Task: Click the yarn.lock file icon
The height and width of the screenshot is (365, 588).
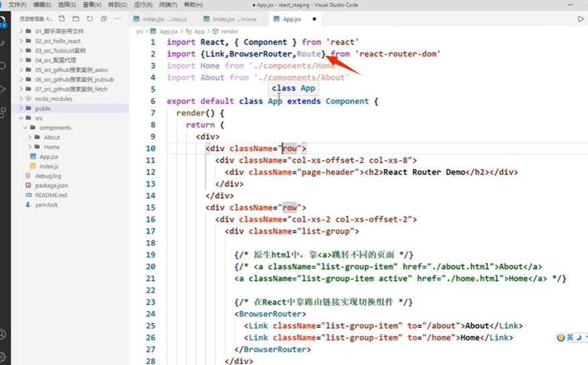Action: 28,205
